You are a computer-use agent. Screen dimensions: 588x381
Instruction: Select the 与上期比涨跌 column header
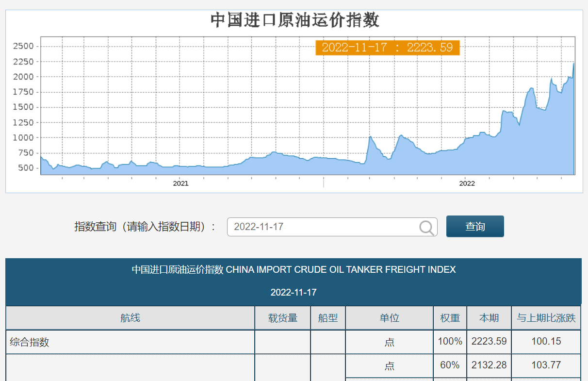(546, 318)
